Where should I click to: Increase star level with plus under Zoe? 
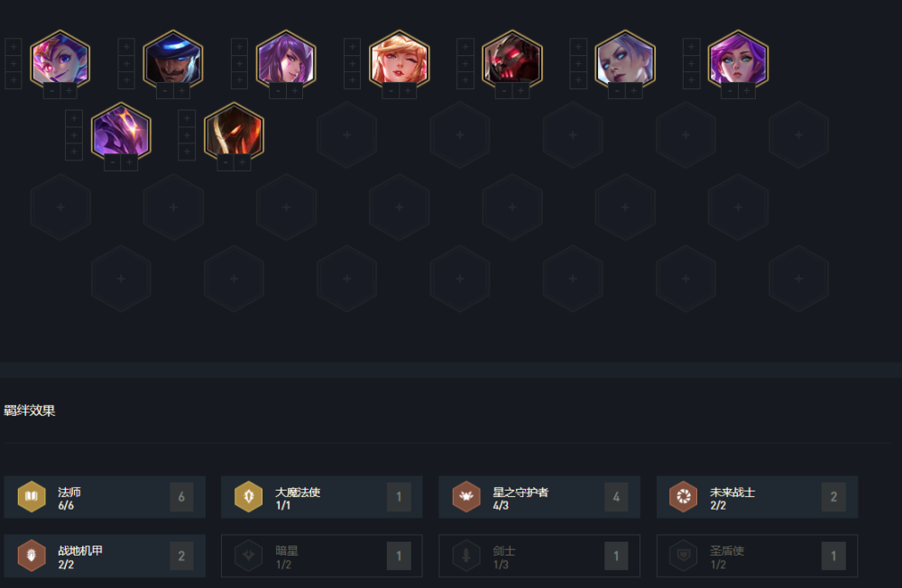(69, 91)
